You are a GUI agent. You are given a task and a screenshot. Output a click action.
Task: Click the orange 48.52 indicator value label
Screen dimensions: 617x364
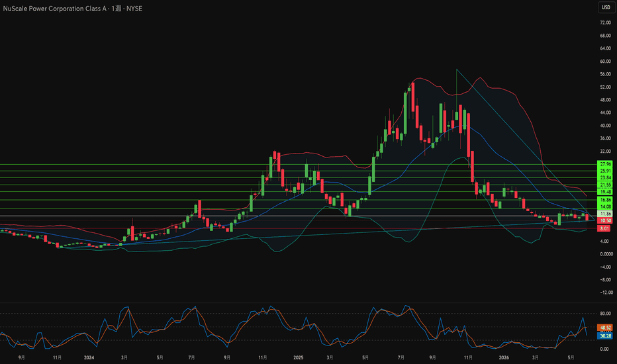pos(605,328)
